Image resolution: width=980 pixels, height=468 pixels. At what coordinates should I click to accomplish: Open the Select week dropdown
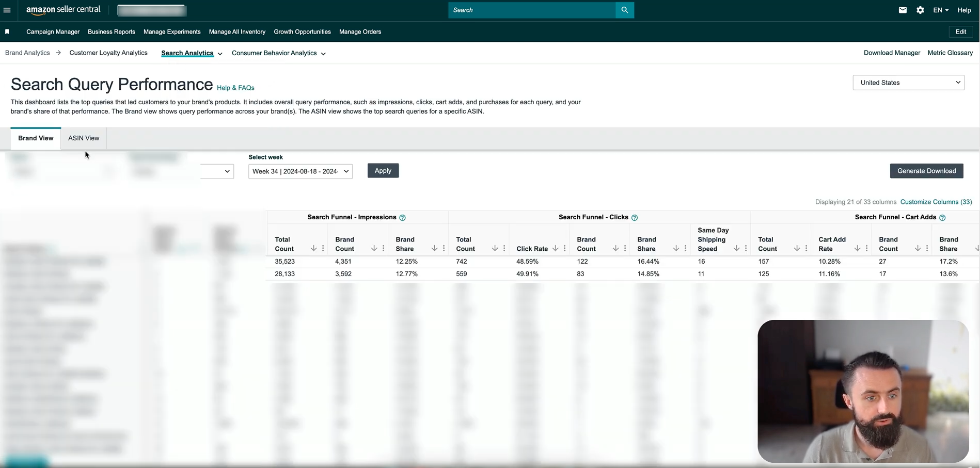point(301,171)
